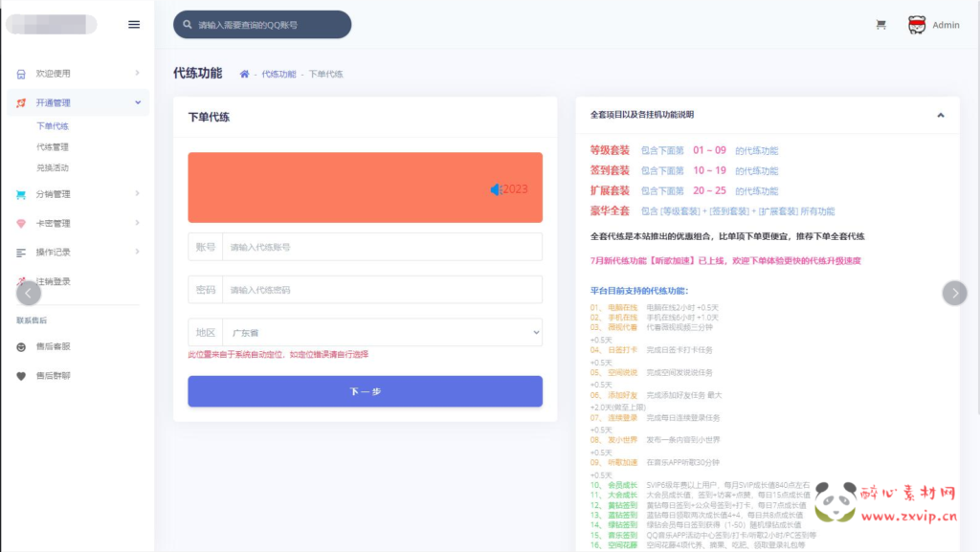Collapse the sidebar via hamburger icon
Image resolution: width=980 pixels, height=552 pixels.
(x=133, y=25)
